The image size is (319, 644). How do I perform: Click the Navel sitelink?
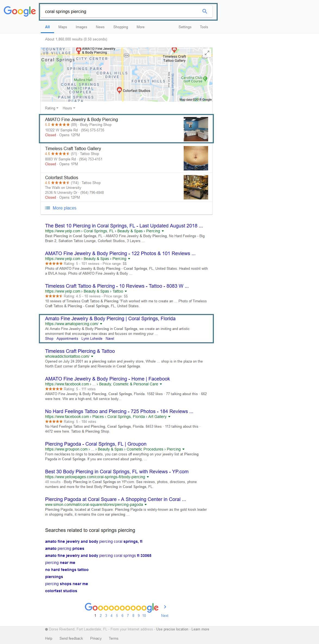pos(110,338)
